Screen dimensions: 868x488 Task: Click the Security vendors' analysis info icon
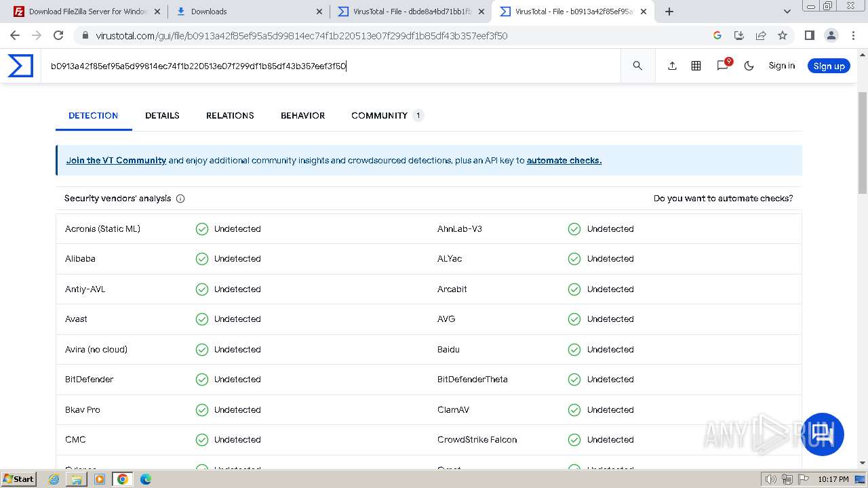tap(180, 199)
